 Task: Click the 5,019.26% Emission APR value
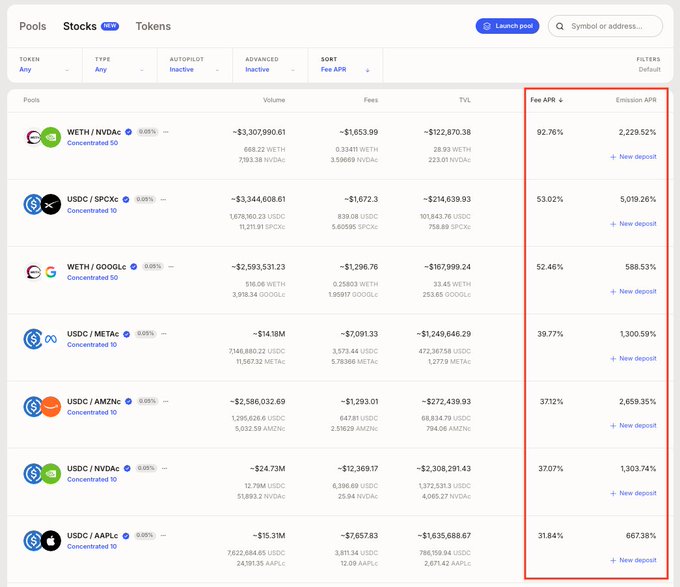tap(638, 199)
